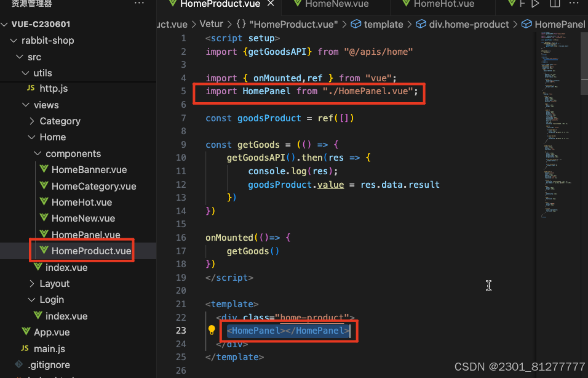Click git icon beside .gitignore
Viewport: 588px width, 378px height.
pos(18,364)
